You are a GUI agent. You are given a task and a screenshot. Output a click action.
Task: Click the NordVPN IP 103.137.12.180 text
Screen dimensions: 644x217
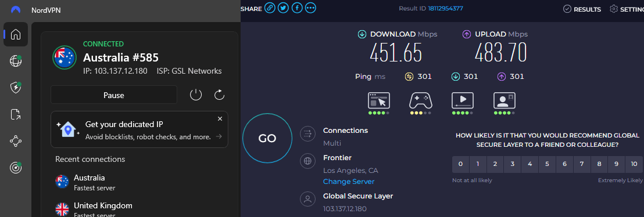click(x=116, y=71)
